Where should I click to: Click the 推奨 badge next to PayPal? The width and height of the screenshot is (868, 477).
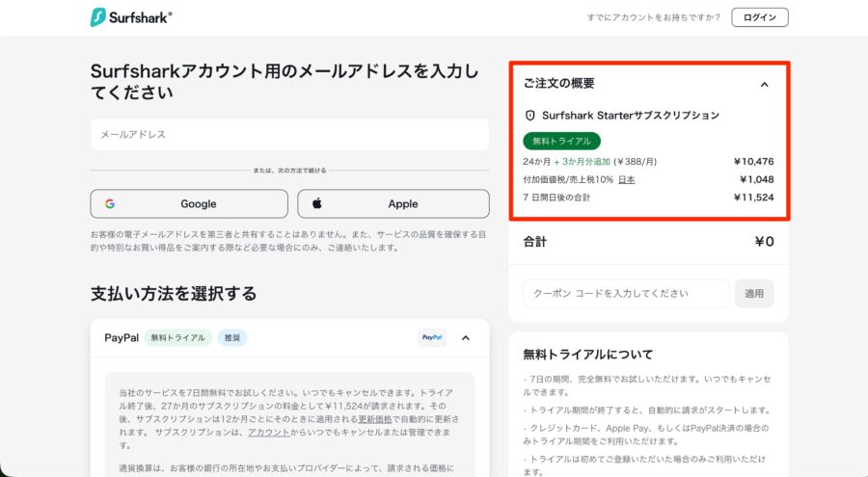coord(232,337)
